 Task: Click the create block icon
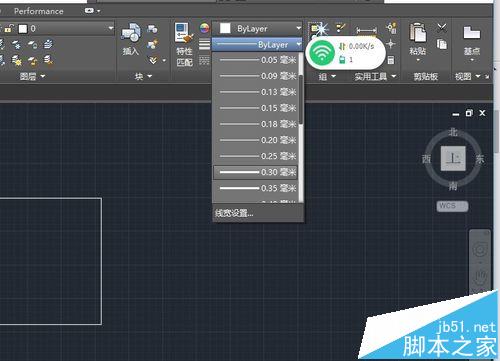(x=152, y=29)
